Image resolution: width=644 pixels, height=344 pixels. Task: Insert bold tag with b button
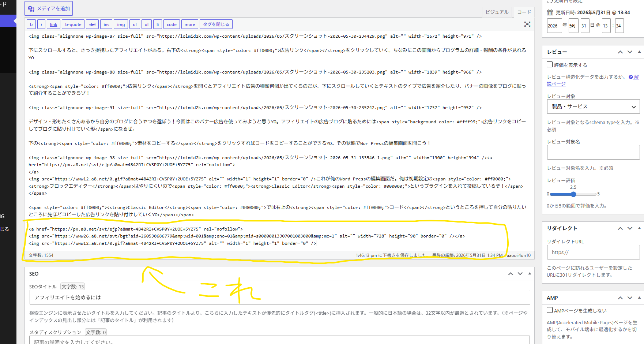(31, 25)
